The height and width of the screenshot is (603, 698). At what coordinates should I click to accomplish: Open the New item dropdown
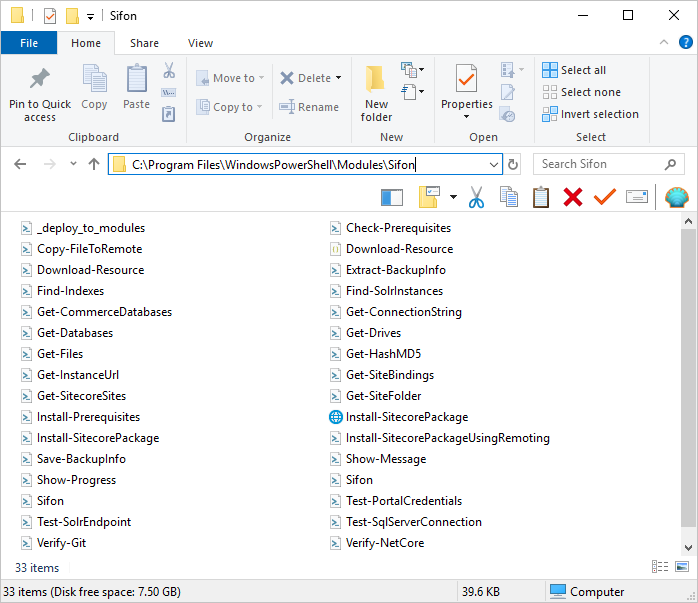[x=413, y=69]
